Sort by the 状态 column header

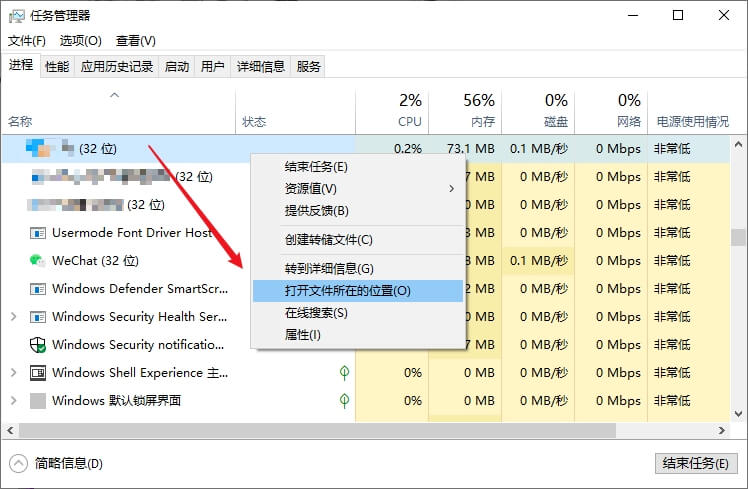tap(295, 111)
